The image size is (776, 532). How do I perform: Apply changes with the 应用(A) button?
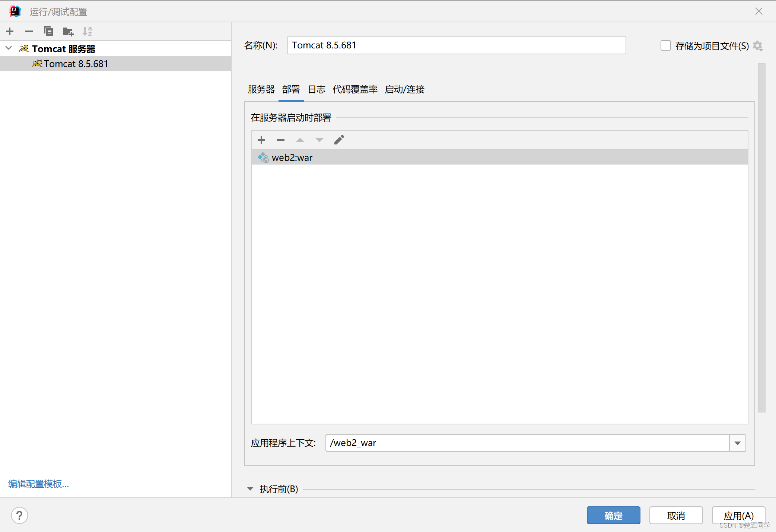(x=739, y=515)
